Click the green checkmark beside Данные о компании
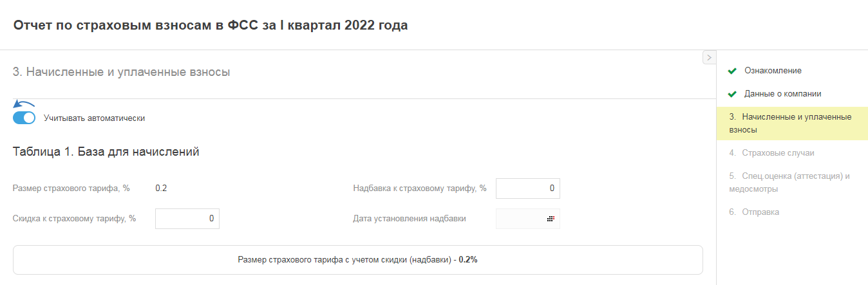868x285 pixels. tap(731, 94)
